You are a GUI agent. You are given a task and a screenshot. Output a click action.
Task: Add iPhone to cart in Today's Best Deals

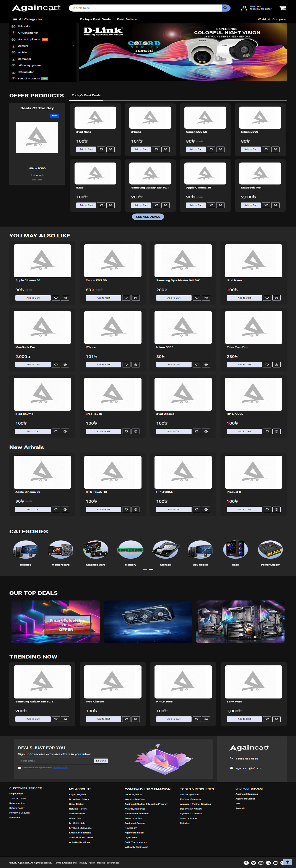pyautogui.click(x=141, y=149)
